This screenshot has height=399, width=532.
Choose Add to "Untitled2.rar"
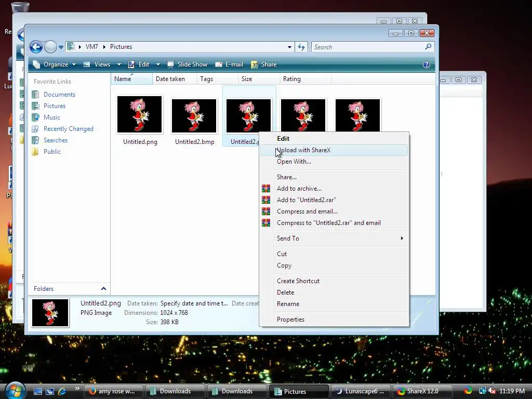pyautogui.click(x=334, y=200)
